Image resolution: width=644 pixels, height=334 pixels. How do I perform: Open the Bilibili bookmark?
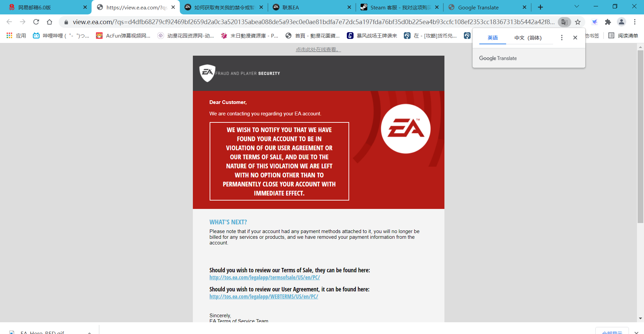(x=61, y=36)
